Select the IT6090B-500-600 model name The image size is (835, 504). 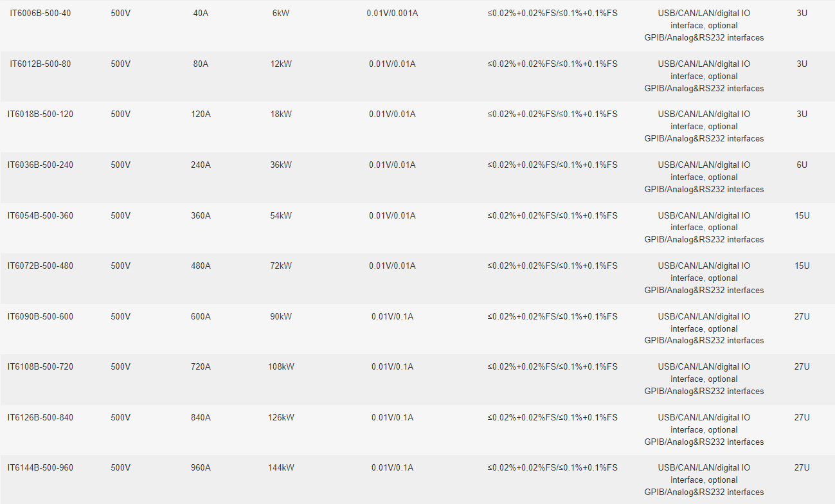[40, 316]
